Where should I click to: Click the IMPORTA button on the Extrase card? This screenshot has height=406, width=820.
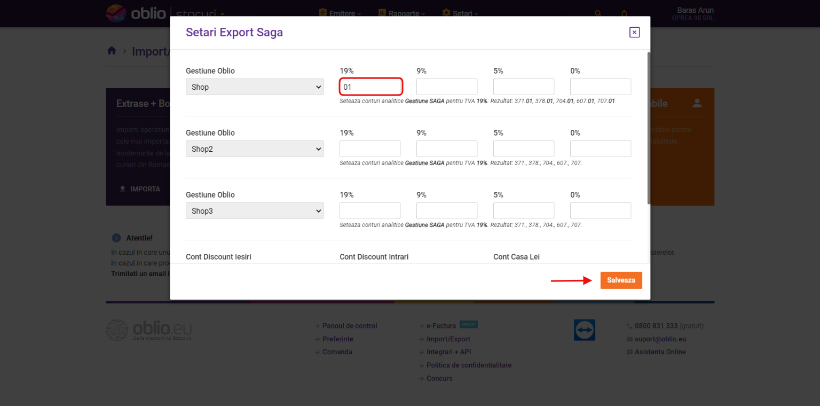(140, 189)
